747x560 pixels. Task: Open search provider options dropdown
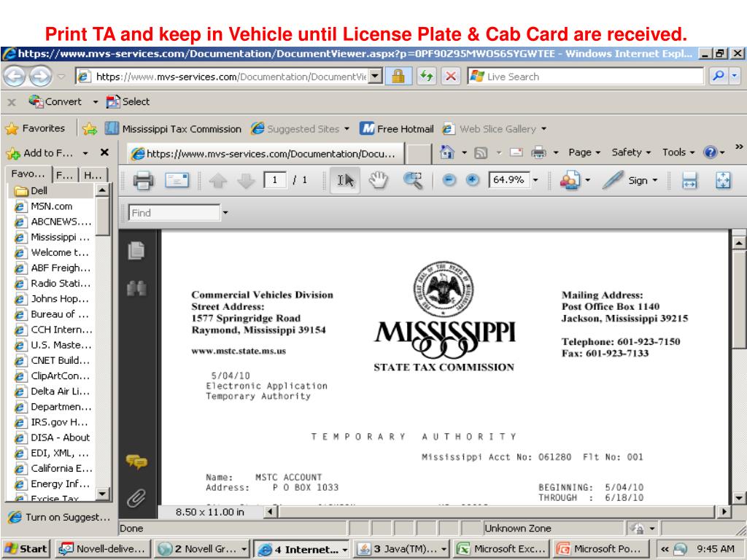click(x=735, y=76)
